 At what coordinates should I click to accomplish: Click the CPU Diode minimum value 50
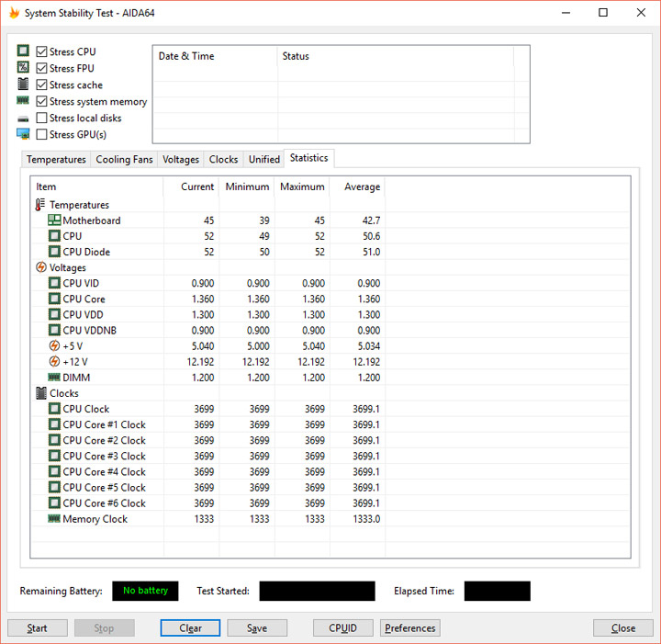(264, 253)
